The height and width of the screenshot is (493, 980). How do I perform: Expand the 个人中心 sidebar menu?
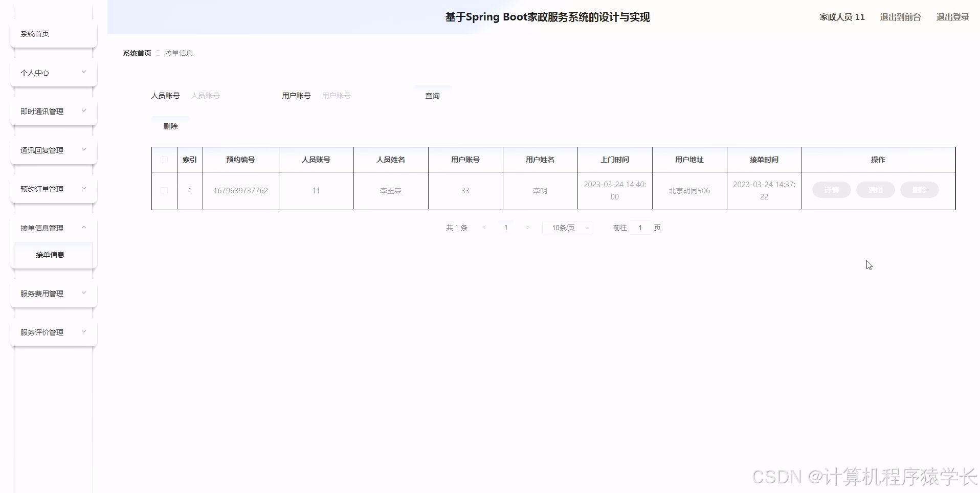pos(53,72)
